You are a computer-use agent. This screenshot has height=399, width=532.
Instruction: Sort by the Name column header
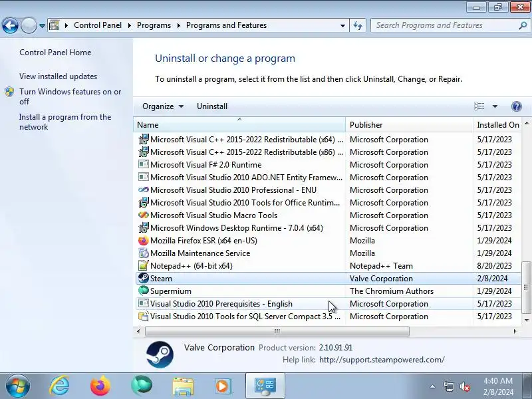coord(239,125)
